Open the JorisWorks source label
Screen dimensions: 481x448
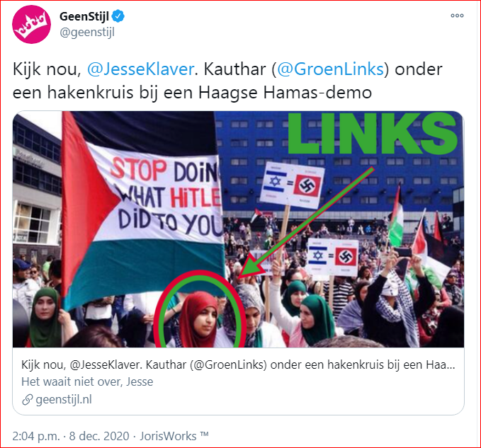[x=174, y=436]
